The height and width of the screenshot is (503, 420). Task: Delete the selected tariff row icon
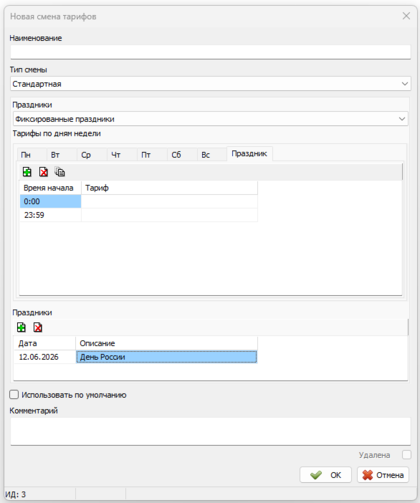click(x=43, y=172)
